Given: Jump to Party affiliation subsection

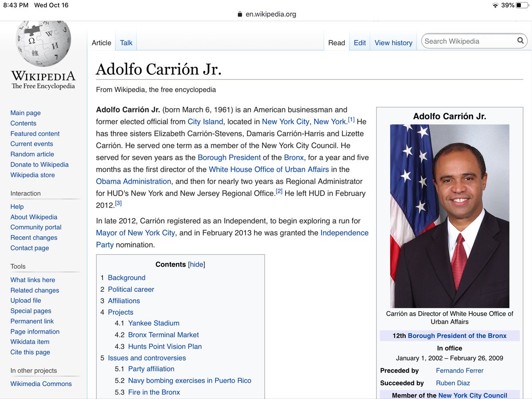Looking at the screenshot, I should 151,369.
